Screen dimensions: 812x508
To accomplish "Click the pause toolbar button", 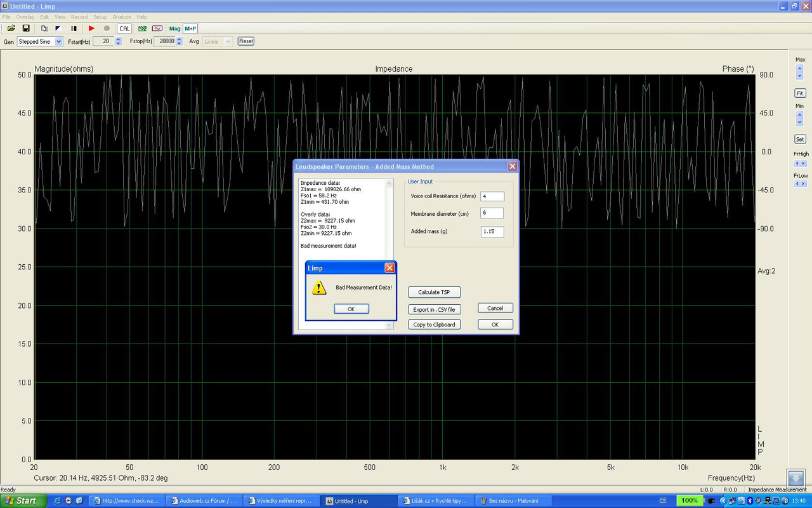I will click(74, 29).
